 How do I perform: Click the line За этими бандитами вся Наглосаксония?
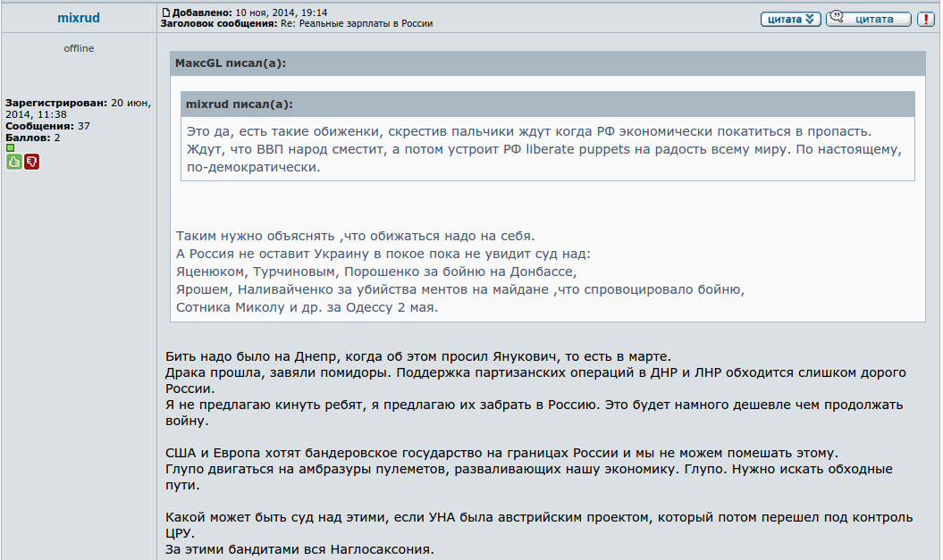[299, 549]
